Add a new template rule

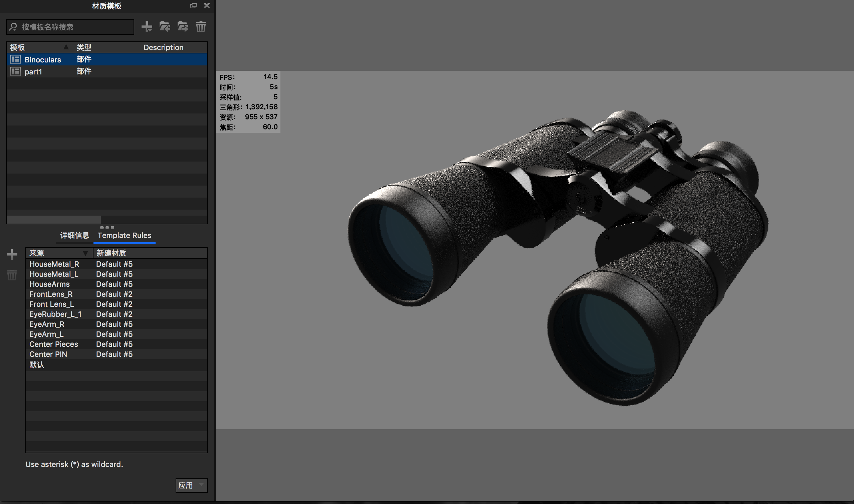pyautogui.click(x=12, y=254)
